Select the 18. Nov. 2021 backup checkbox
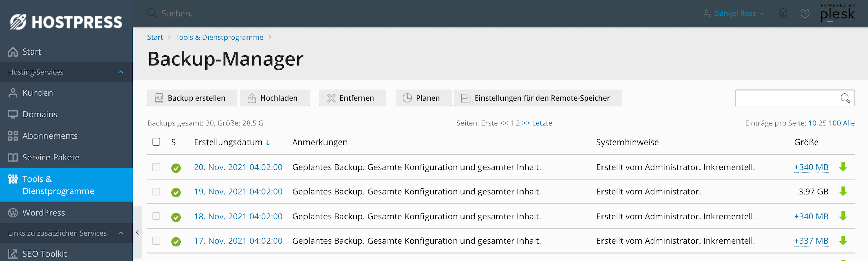The height and width of the screenshot is (261, 868). coord(156,216)
